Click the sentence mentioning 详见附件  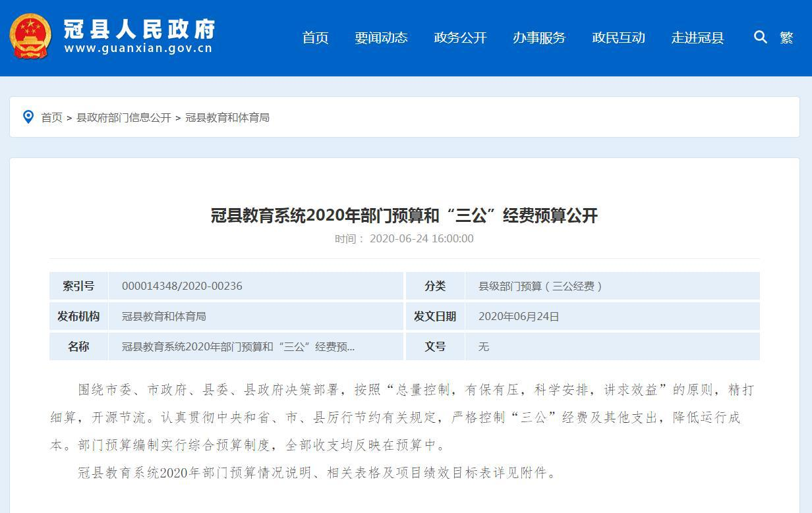(317, 472)
